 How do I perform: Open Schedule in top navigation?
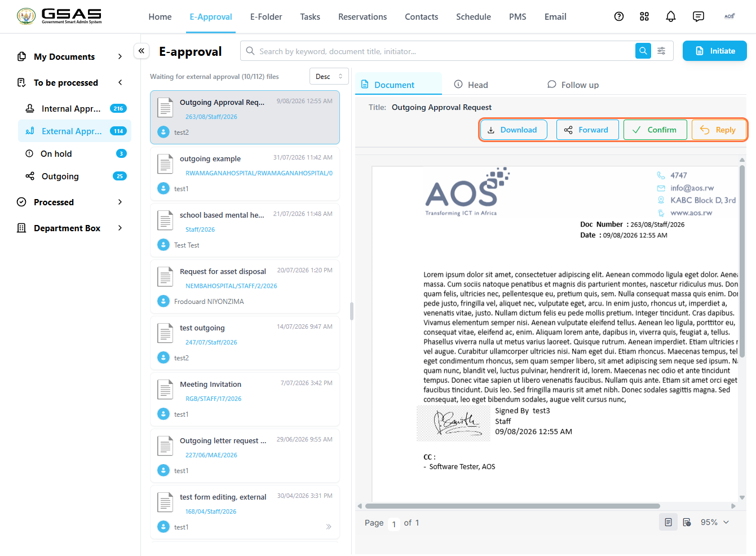tap(474, 17)
